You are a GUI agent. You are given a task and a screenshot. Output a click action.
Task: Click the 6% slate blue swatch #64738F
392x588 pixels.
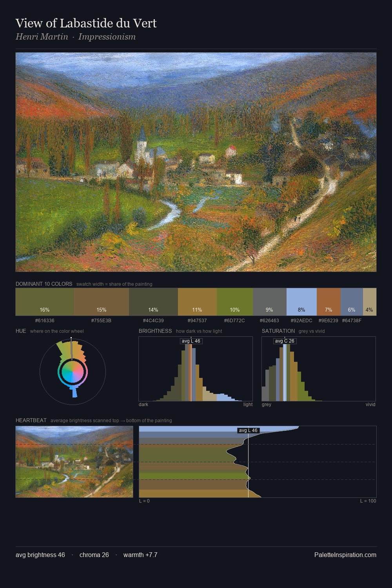(x=352, y=302)
